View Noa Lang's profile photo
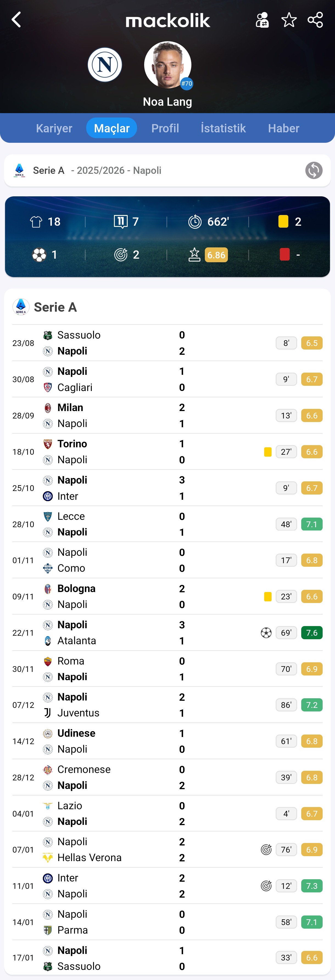This screenshot has width=335, height=980. (167, 65)
